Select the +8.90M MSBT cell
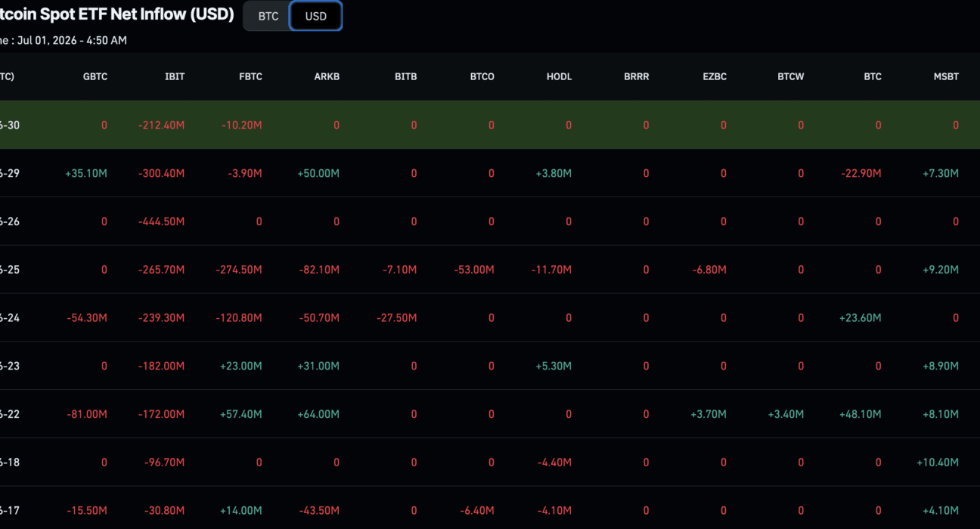 tap(941, 366)
